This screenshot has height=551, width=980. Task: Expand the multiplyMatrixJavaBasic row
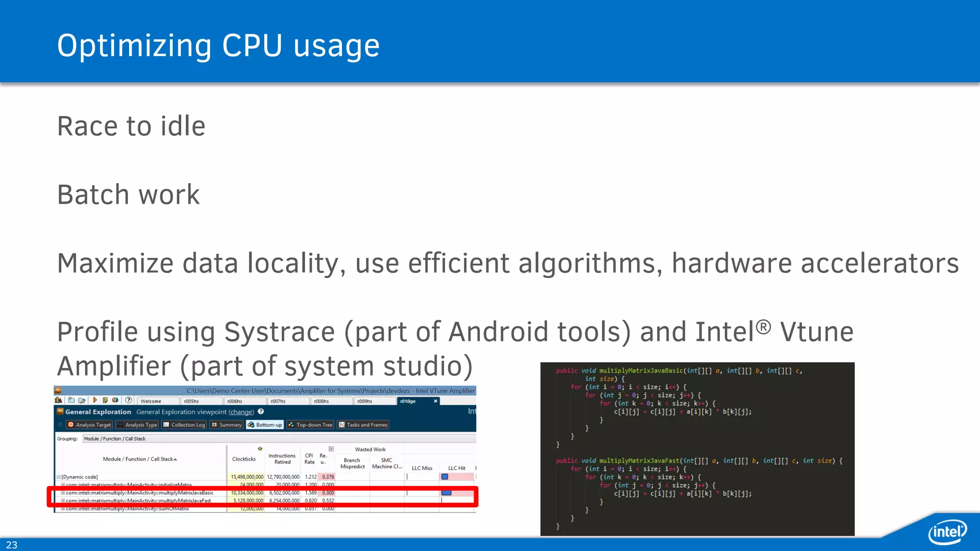[x=63, y=493]
